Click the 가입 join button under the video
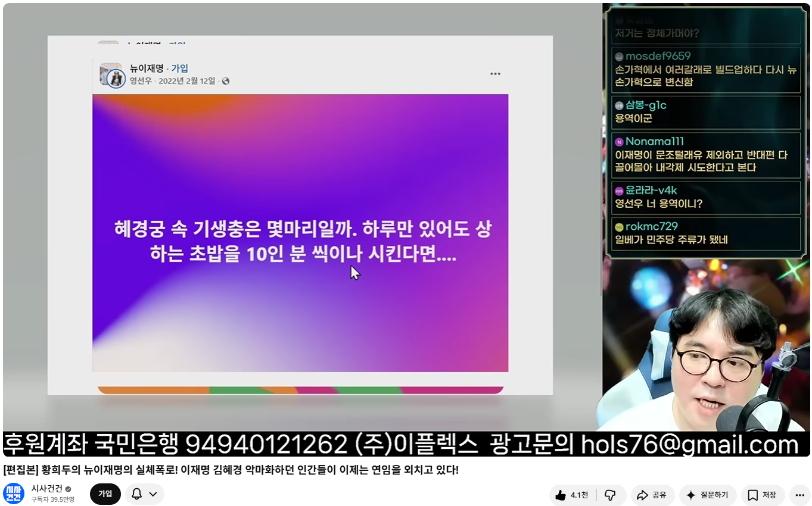Image resolution: width=812 pixels, height=506 pixels. point(105,494)
